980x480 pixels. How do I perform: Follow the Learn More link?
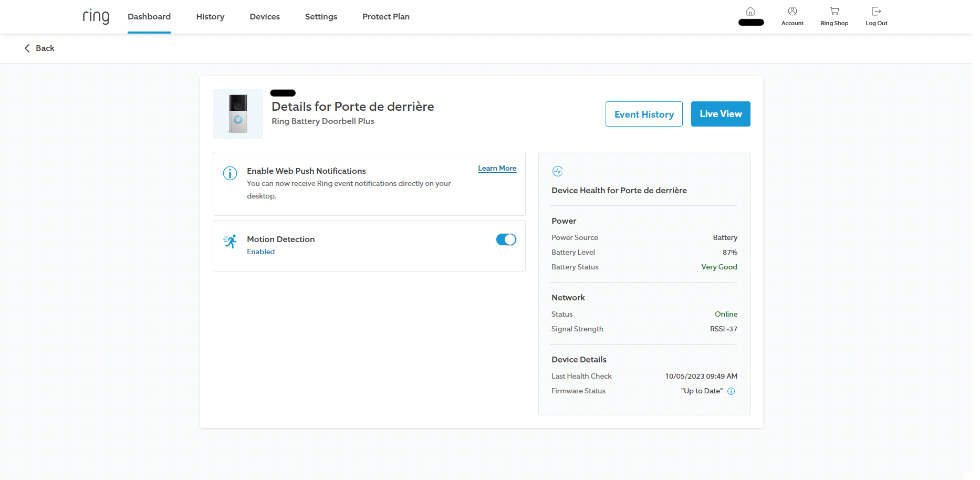(x=497, y=169)
